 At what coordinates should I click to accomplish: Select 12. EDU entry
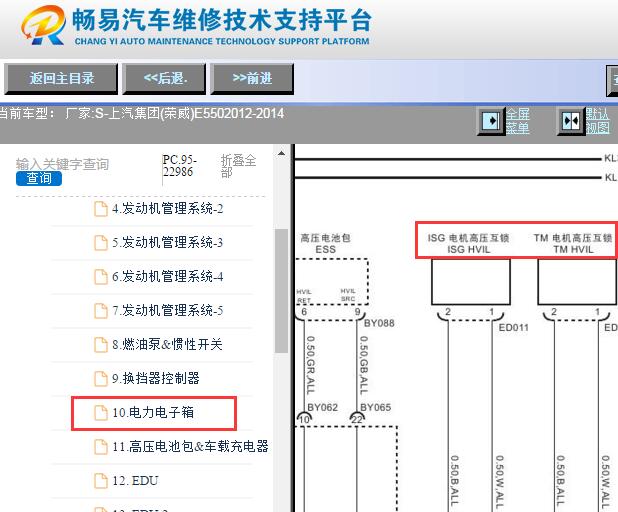pyautogui.click(x=135, y=481)
